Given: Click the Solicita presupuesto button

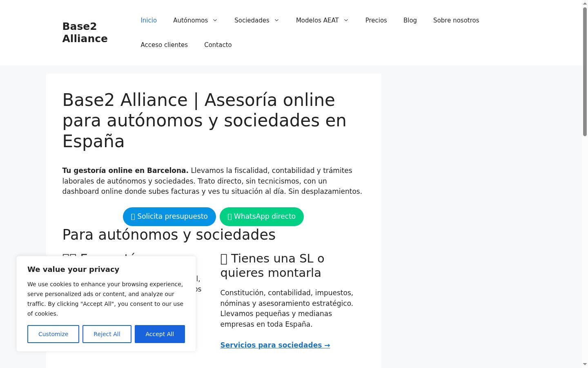Looking at the screenshot, I should click(x=169, y=217).
